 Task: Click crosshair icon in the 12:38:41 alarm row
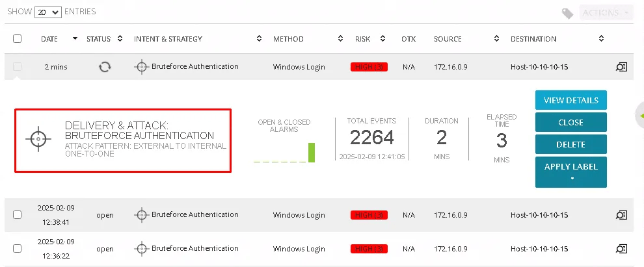(x=142, y=215)
